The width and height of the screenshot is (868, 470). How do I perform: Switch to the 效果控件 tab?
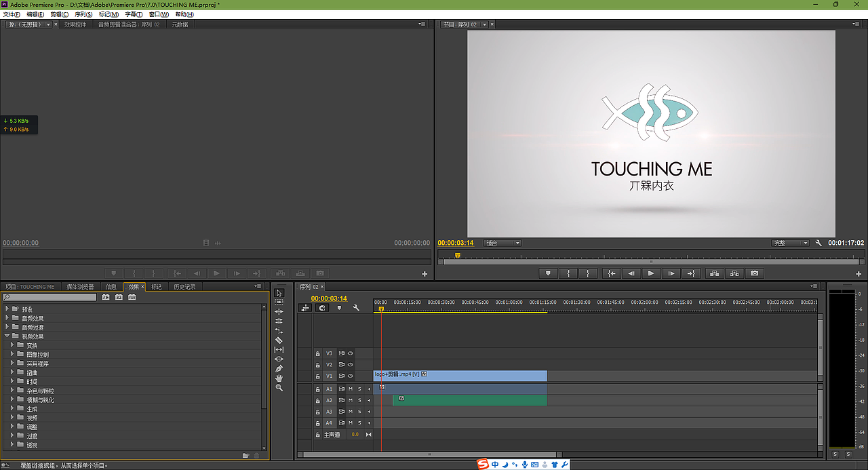point(75,24)
